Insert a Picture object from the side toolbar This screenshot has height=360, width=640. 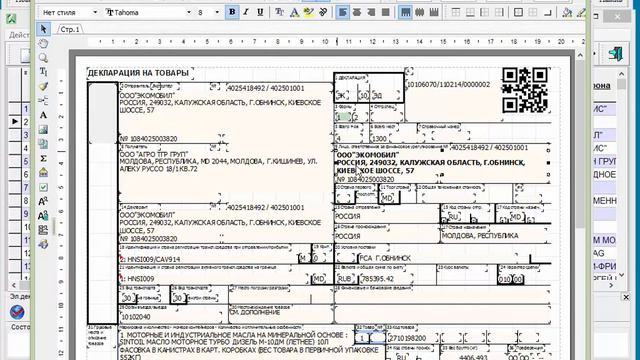coord(43,129)
